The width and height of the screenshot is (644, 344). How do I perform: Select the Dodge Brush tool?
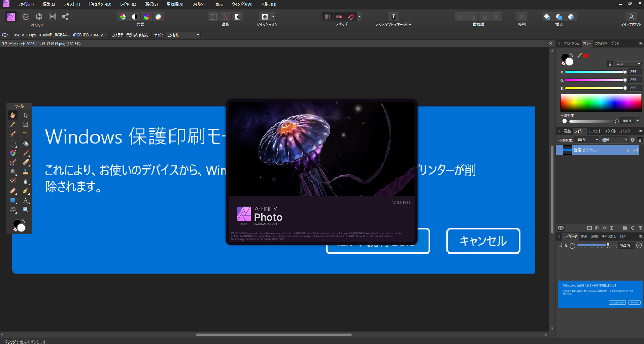point(12,172)
